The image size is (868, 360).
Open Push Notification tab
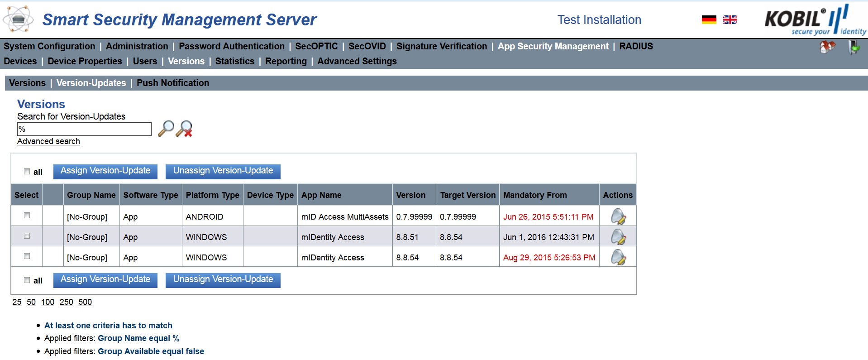pyautogui.click(x=173, y=83)
